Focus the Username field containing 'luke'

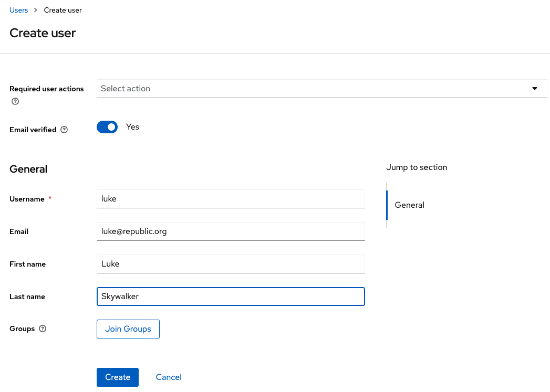pyautogui.click(x=231, y=199)
